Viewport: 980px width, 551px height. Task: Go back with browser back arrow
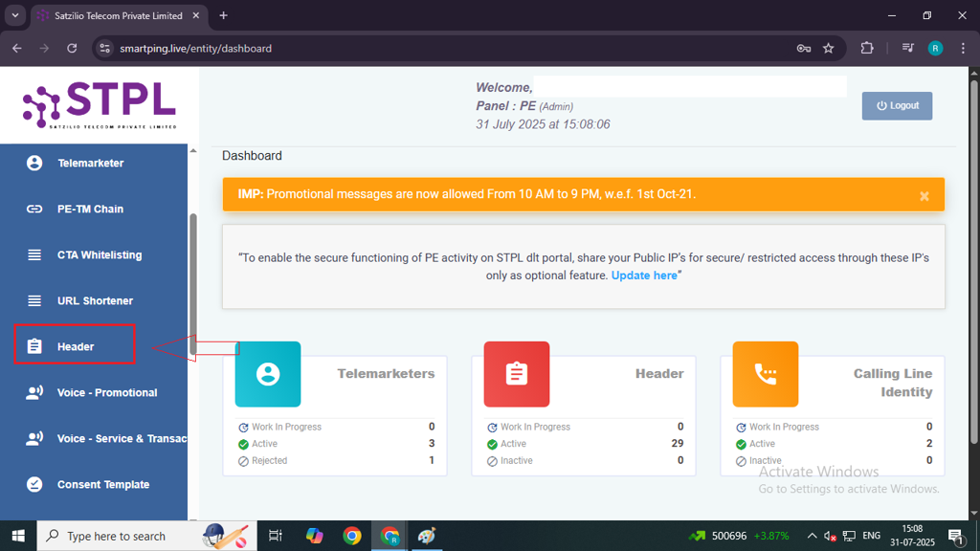click(17, 48)
